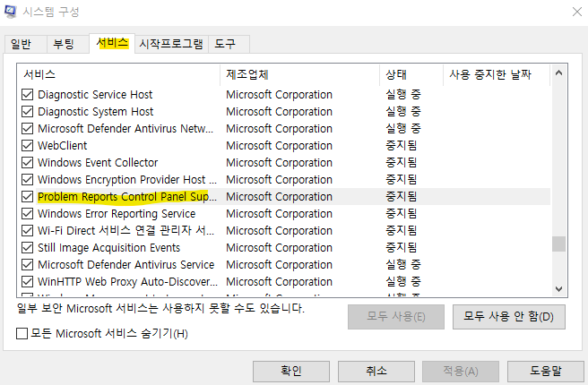Uncheck Problem Reports Control Panel Sup... checkbox
Image resolution: width=588 pixels, height=385 pixels.
click(28, 197)
